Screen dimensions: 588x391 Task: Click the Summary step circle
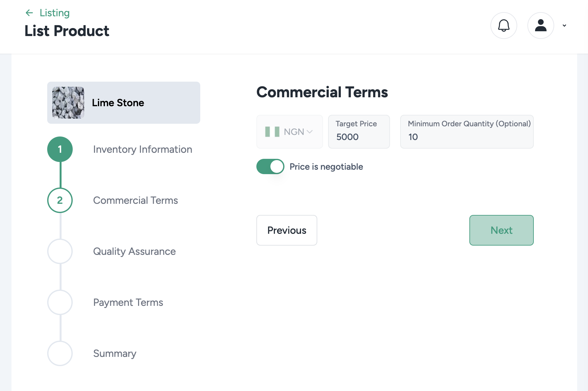60,353
